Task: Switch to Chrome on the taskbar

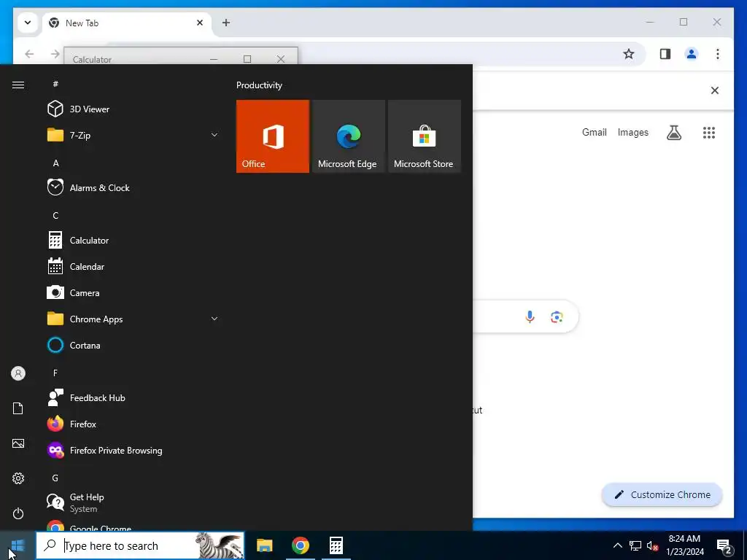Action: pos(300,545)
